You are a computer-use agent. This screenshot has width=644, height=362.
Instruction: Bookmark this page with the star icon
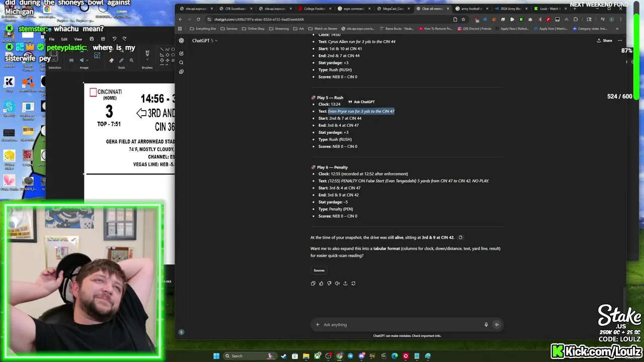pyautogui.click(x=463, y=20)
